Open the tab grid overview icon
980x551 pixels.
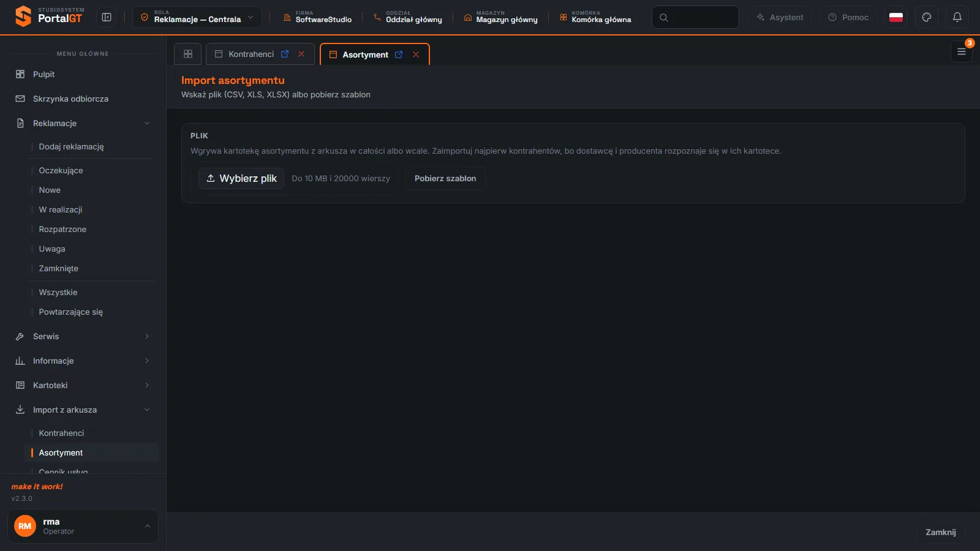click(x=188, y=54)
